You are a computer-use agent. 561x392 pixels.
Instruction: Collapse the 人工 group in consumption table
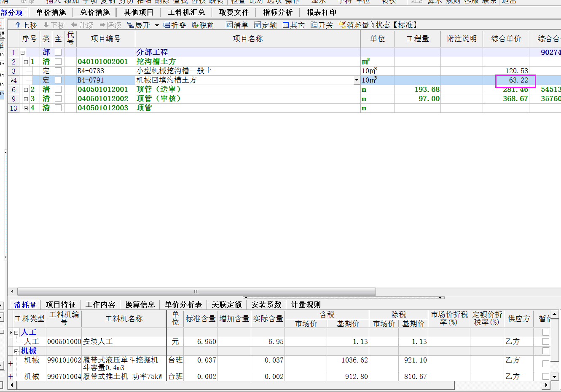click(16, 333)
